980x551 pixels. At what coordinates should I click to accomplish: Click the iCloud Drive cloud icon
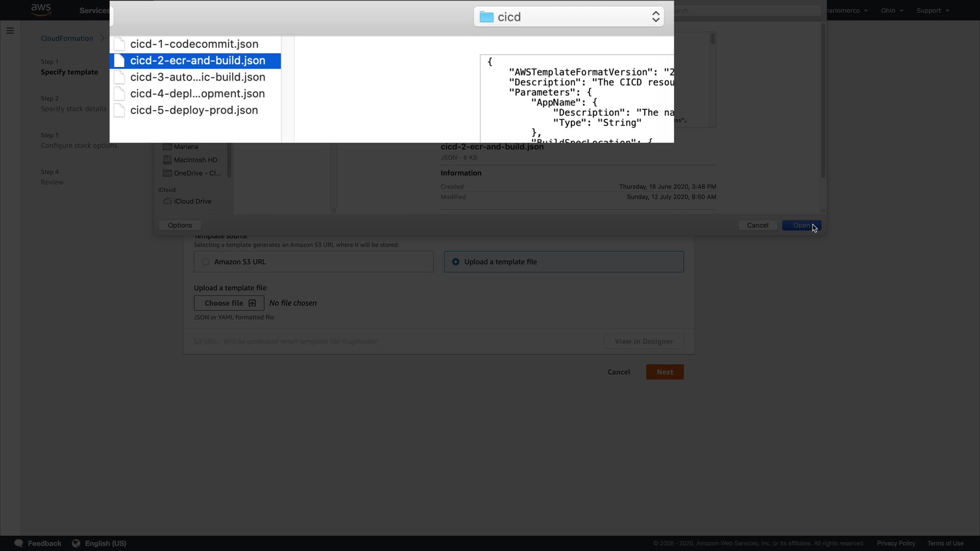click(167, 201)
